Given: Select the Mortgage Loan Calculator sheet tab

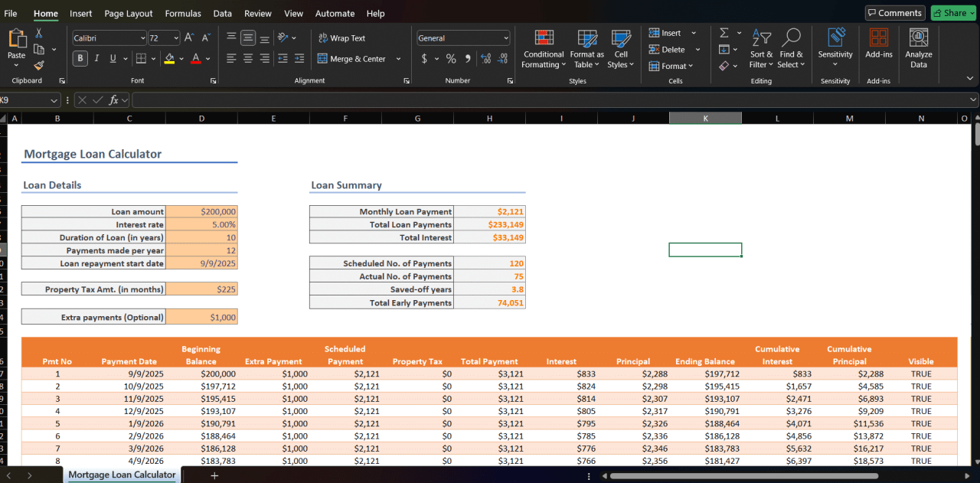Looking at the screenshot, I should coord(122,475).
